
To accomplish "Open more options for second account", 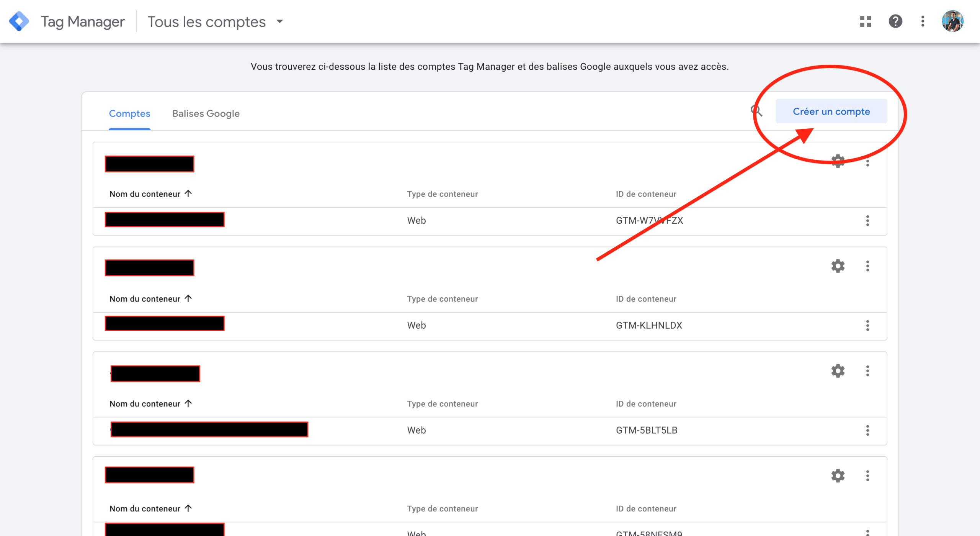I will [867, 266].
